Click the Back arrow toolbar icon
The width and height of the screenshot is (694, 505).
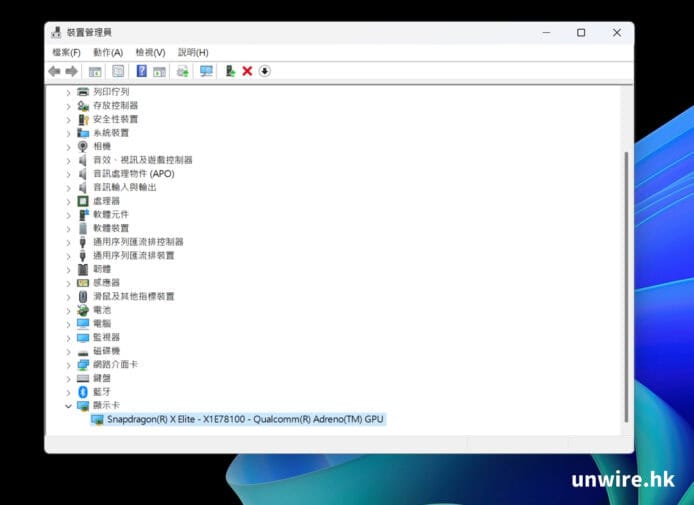[54, 71]
